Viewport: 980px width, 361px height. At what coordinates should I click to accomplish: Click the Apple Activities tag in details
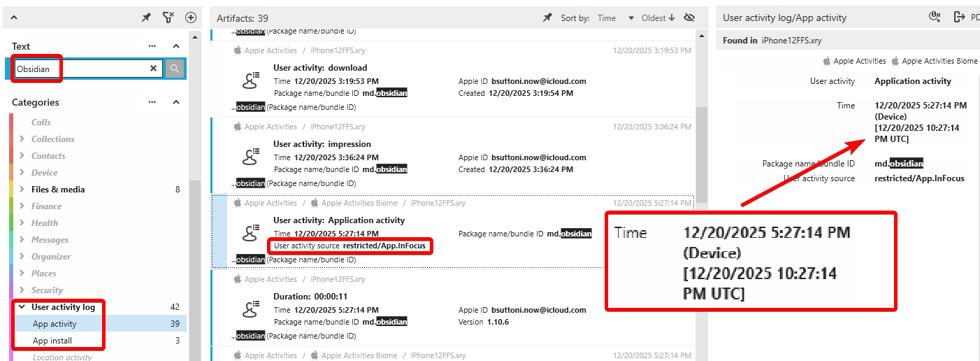tap(854, 61)
